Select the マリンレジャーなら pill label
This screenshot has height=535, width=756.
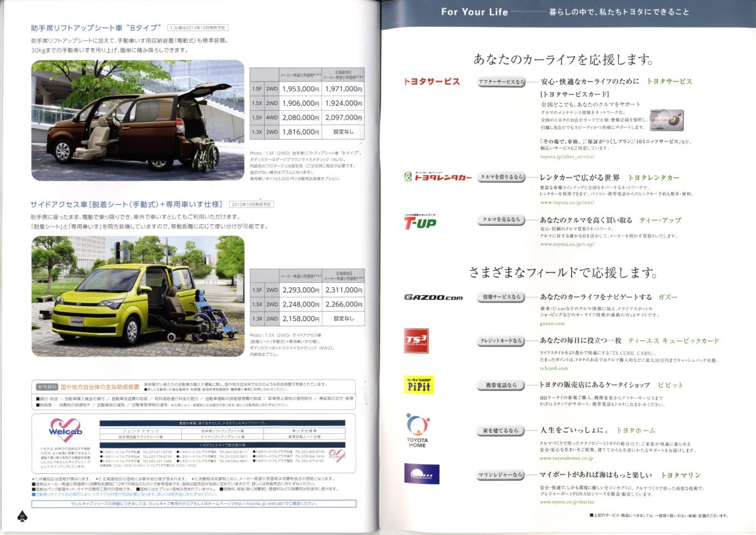(501, 474)
